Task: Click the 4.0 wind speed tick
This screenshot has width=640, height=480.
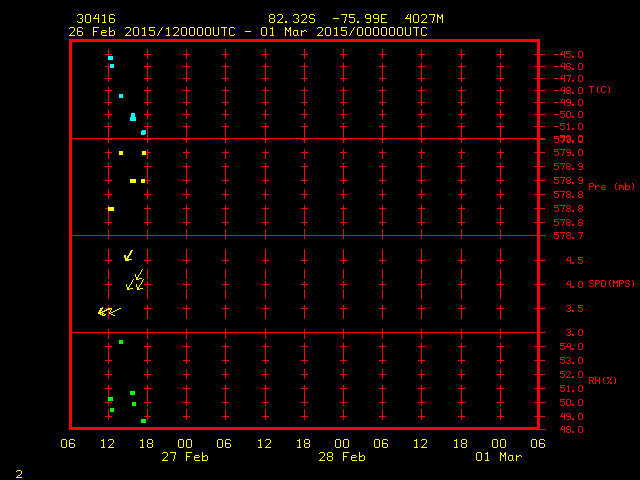Action: coord(575,284)
